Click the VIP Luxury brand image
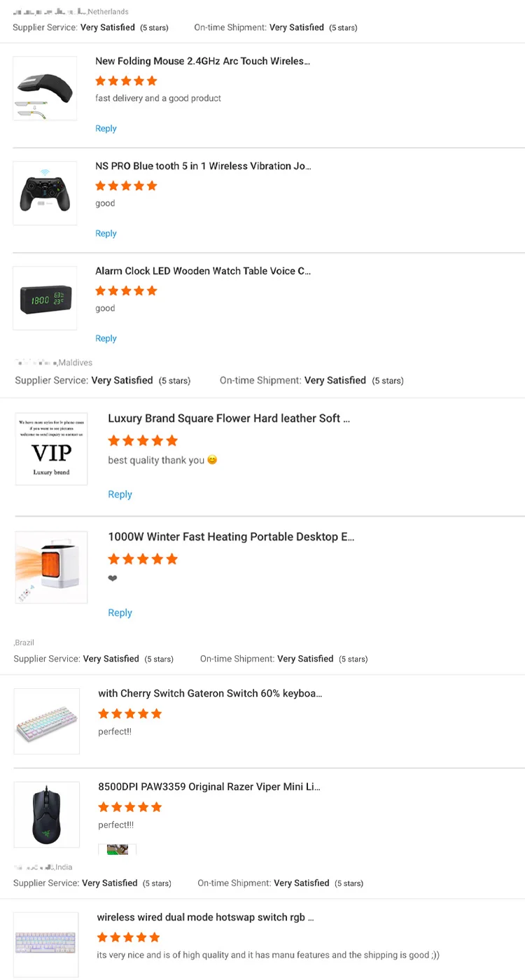This screenshot has height=980, width=525. click(52, 449)
